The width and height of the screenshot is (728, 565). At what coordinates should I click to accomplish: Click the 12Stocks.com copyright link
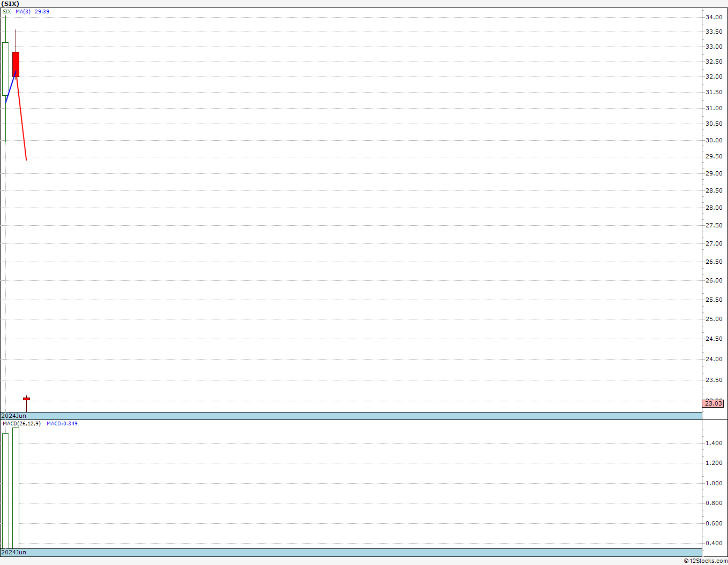pos(706,561)
